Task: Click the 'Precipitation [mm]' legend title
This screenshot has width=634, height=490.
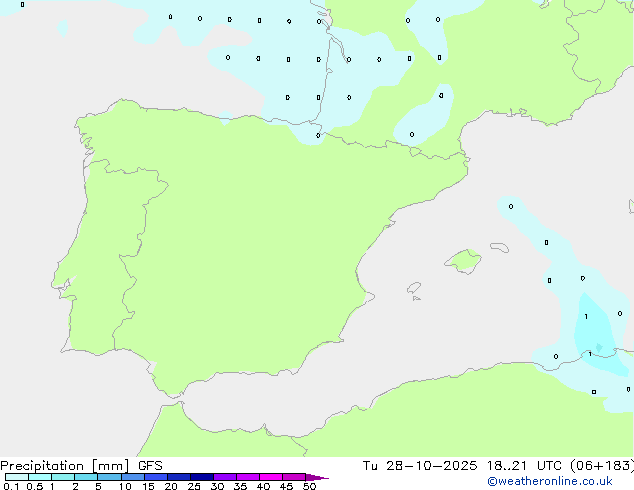Action: click(x=65, y=466)
